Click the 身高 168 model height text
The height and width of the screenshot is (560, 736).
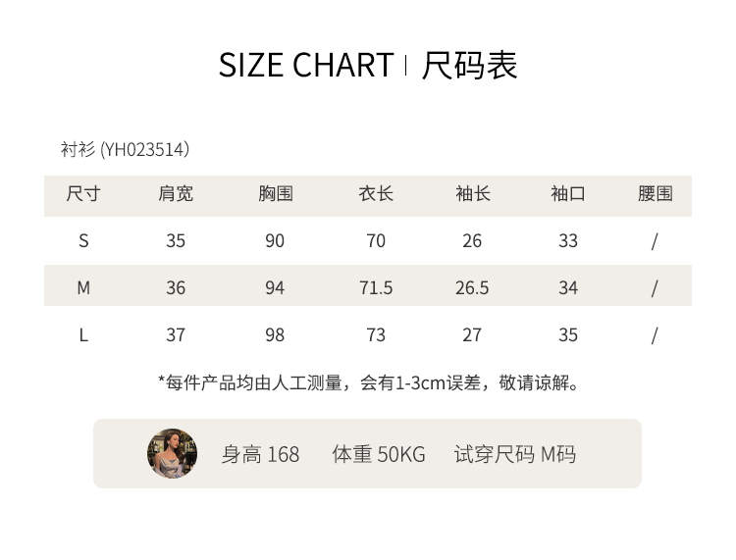[260, 454]
